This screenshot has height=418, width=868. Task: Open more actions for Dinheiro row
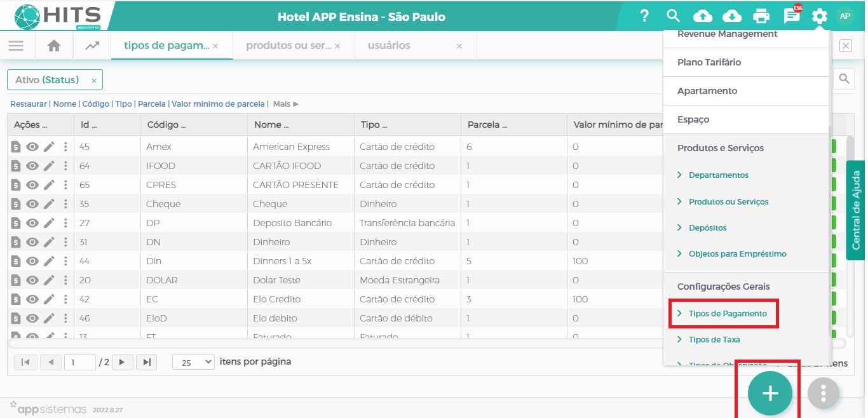point(65,242)
